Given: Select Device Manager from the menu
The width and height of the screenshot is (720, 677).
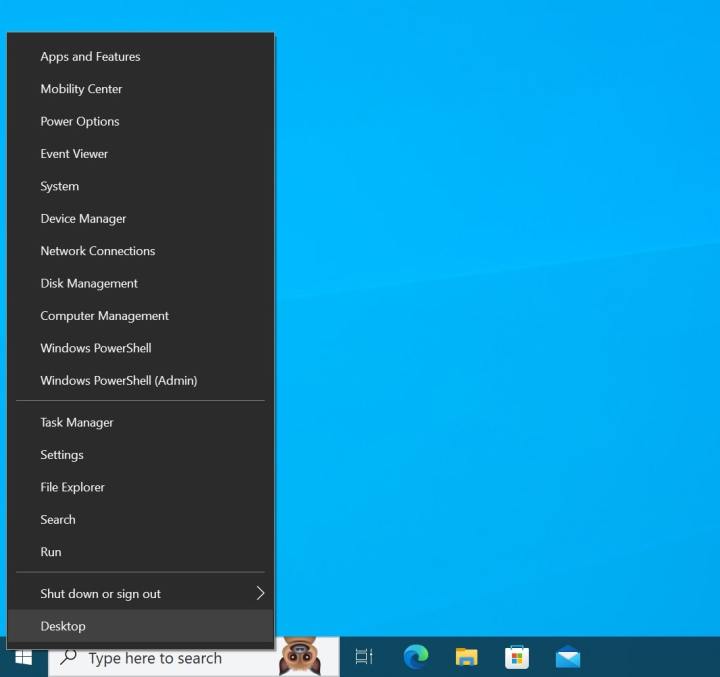Looking at the screenshot, I should click(x=83, y=219).
